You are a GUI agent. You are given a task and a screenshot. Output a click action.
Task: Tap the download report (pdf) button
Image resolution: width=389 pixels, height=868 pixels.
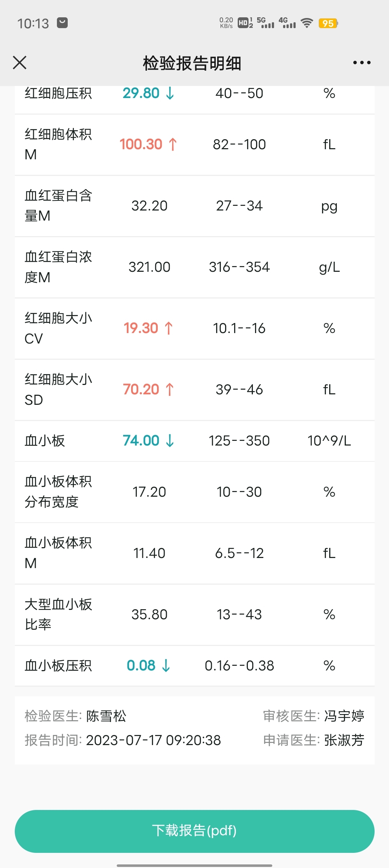tap(194, 831)
